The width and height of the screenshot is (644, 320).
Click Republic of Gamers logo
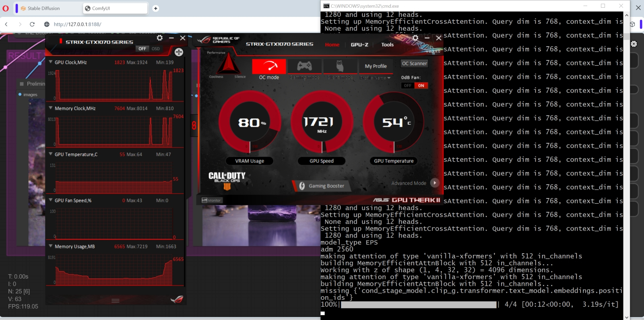[218, 40]
